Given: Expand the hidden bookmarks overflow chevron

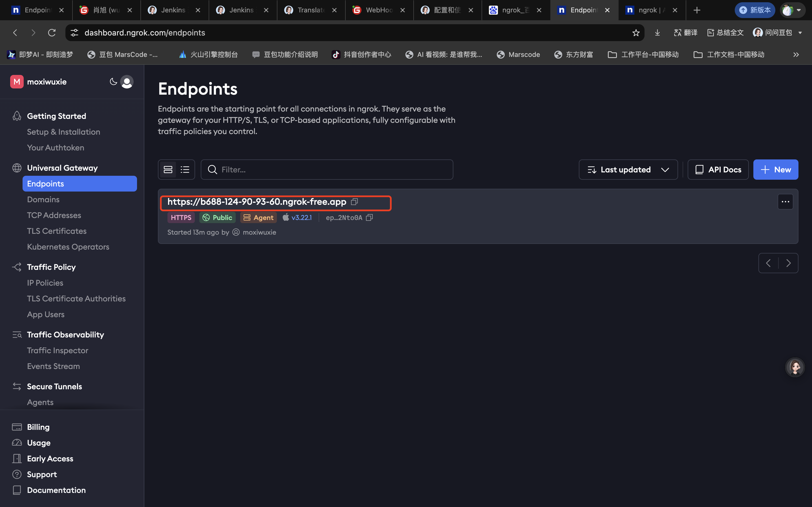Looking at the screenshot, I should [x=796, y=55].
